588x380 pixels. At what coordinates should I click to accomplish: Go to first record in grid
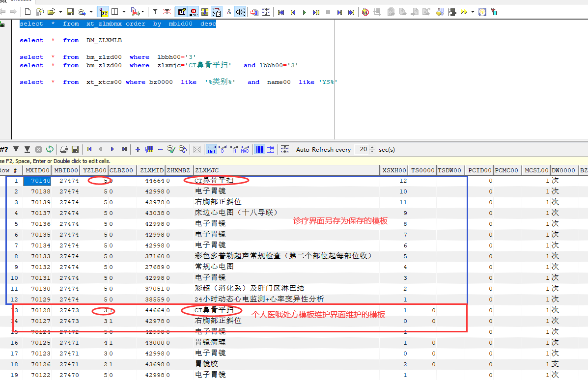(89, 149)
